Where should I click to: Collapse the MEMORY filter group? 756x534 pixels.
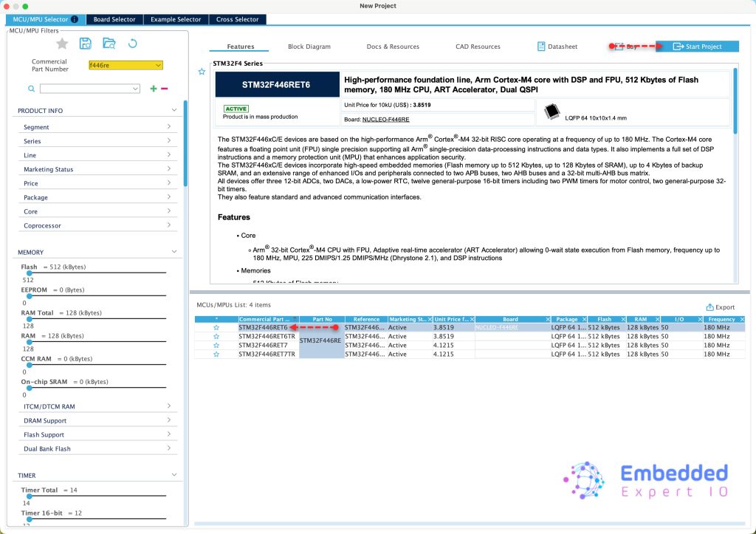click(174, 253)
